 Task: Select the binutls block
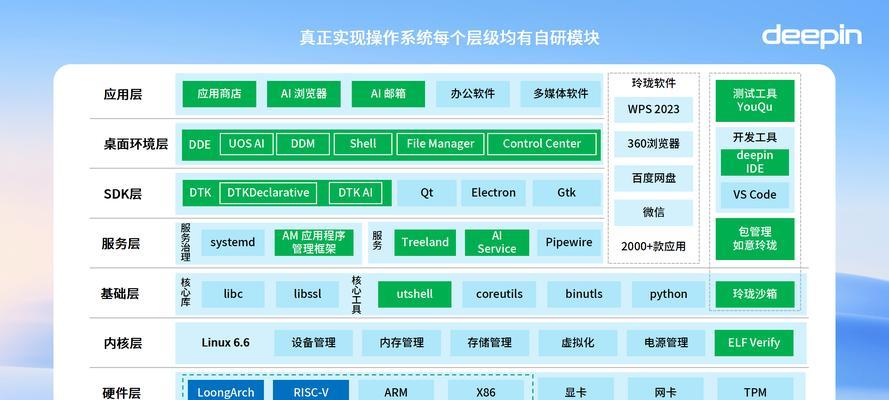point(584,295)
